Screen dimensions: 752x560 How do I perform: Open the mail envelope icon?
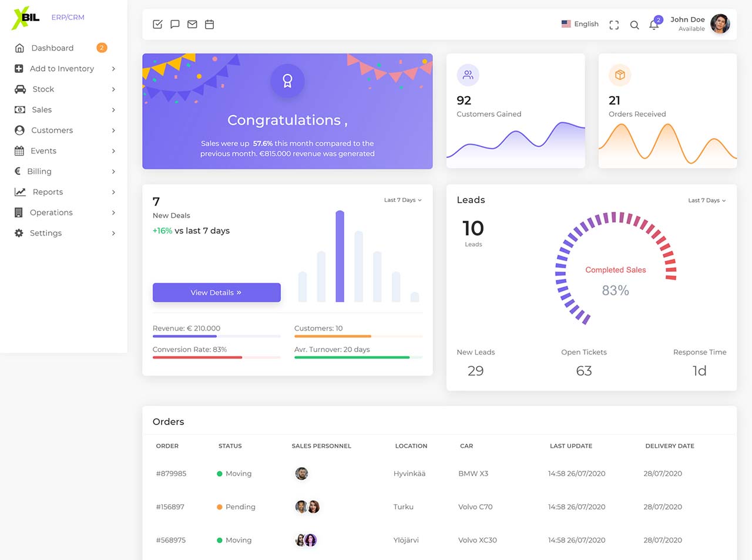[x=192, y=24]
